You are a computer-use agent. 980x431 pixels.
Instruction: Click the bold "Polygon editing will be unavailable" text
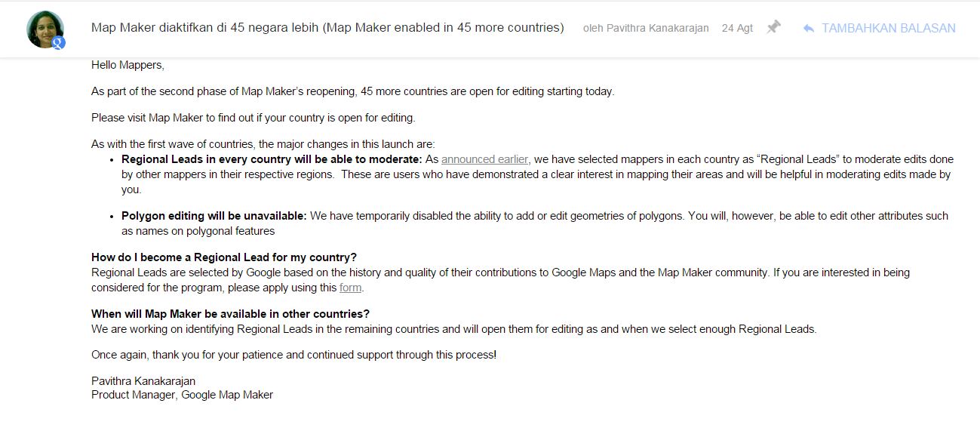(x=214, y=216)
